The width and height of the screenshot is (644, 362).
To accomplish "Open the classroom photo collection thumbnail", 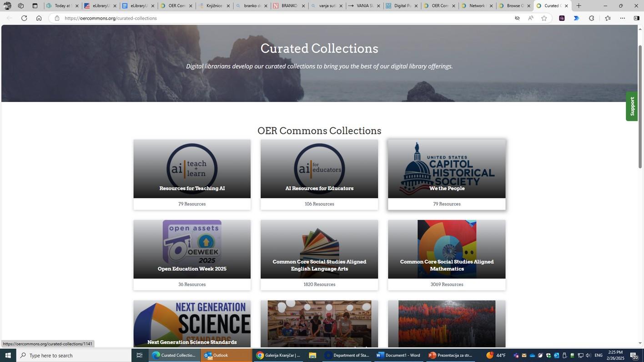I will (319, 324).
